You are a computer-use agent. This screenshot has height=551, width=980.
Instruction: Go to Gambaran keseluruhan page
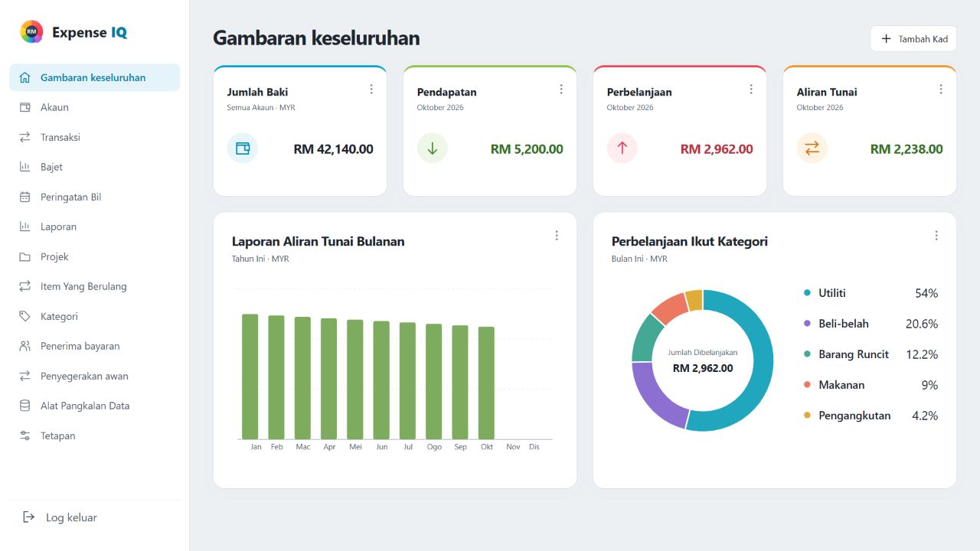click(95, 77)
